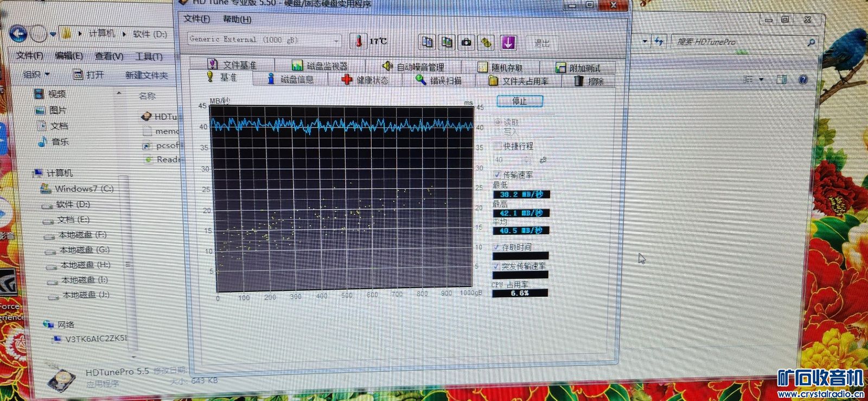Switch to the 随机存取 tab

click(500, 67)
